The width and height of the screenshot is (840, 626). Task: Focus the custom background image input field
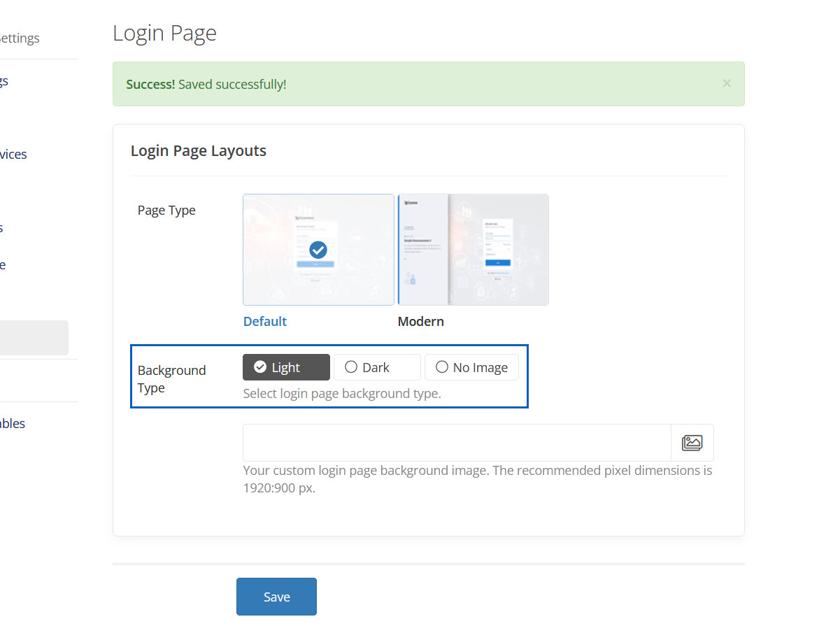(x=456, y=443)
